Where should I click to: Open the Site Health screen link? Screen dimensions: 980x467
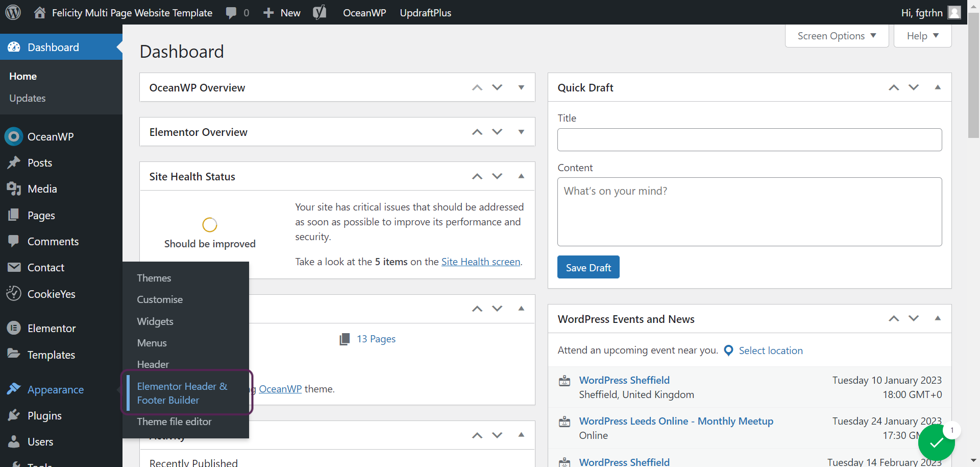[481, 262]
